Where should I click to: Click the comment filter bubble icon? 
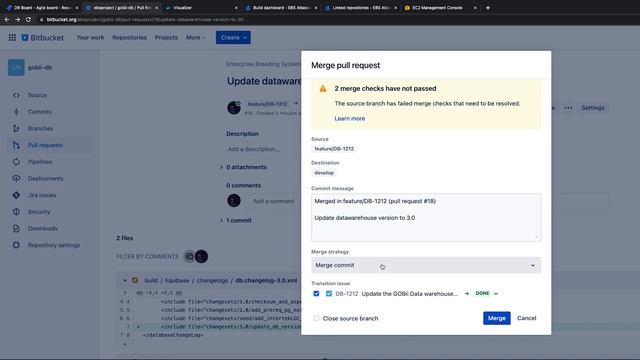(x=189, y=256)
